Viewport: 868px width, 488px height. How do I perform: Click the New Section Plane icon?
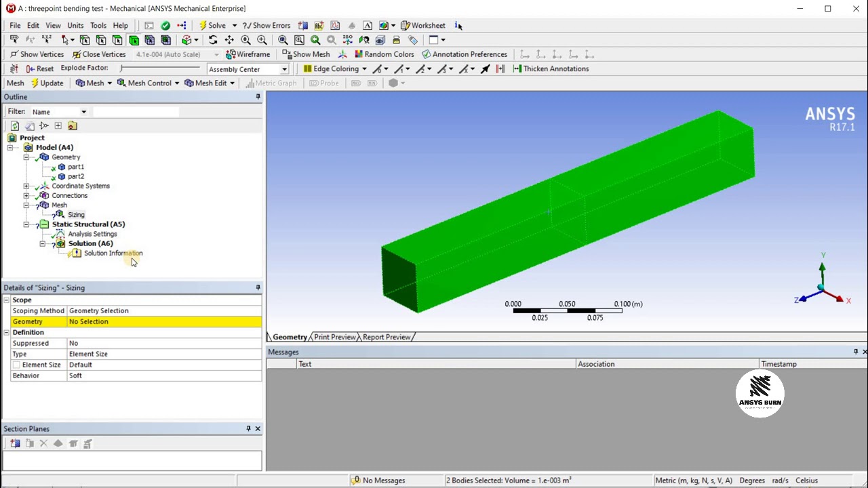point(15,443)
